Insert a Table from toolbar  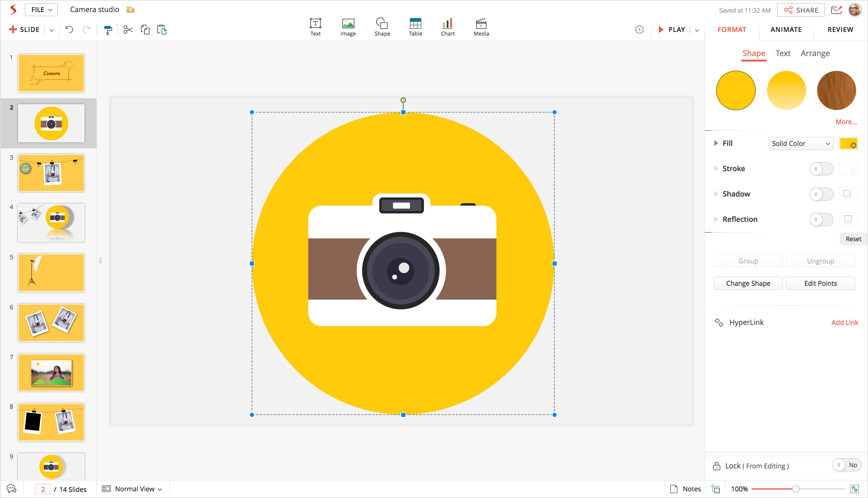(415, 27)
